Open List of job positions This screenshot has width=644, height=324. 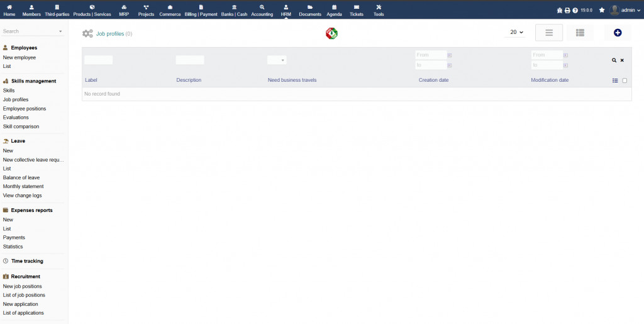pyautogui.click(x=24, y=295)
